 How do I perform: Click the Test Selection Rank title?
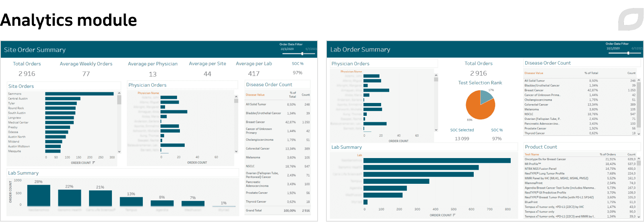[480, 83]
